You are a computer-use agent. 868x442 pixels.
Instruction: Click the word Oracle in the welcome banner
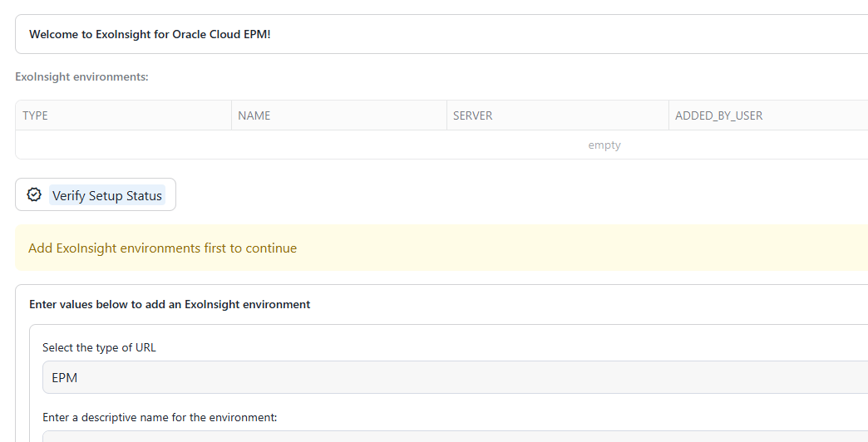(x=190, y=34)
